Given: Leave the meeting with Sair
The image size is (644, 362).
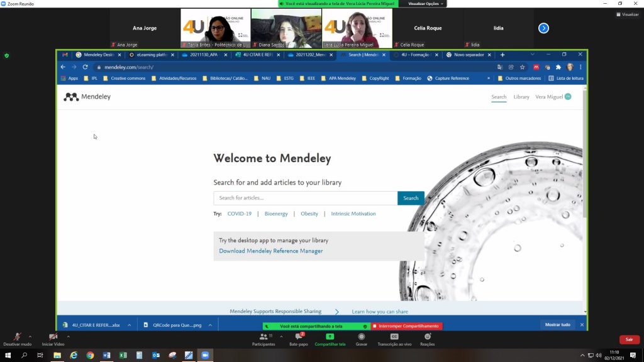Looking at the screenshot, I should [x=629, y=339].
